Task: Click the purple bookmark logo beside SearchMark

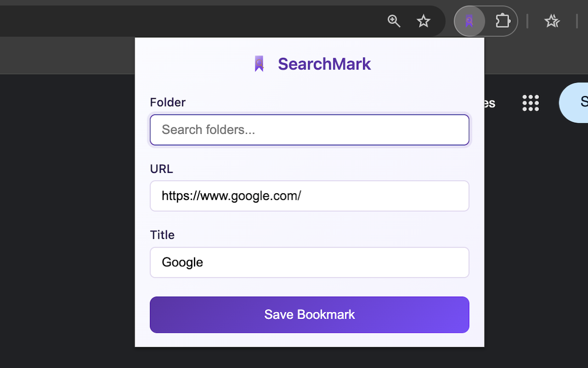Action: [x=259, y=64]
